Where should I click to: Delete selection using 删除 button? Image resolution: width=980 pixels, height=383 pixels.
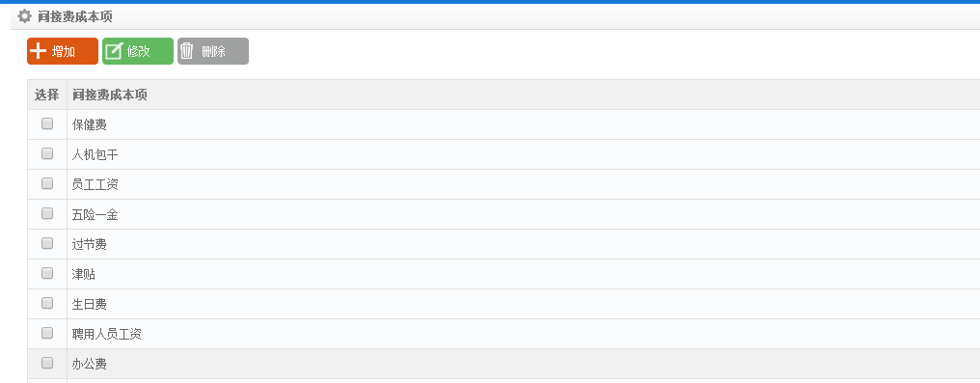click(213, 51)
